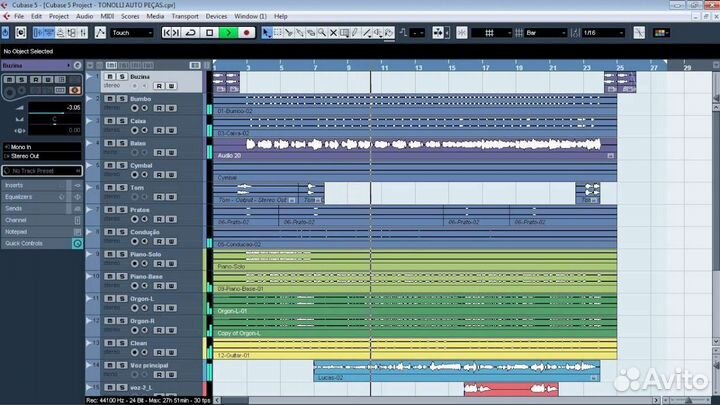Click the Play button in transport

coord(228,33)
